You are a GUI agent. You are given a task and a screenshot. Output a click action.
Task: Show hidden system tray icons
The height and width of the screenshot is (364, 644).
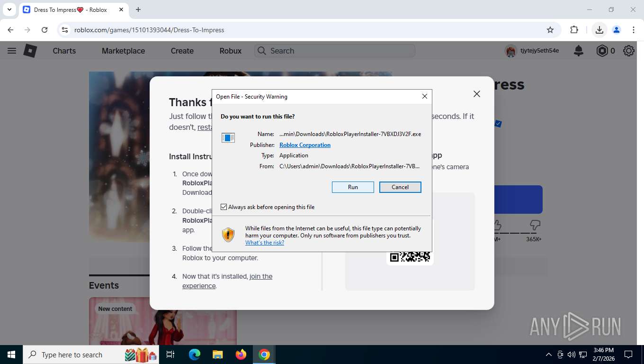(549, 355)
